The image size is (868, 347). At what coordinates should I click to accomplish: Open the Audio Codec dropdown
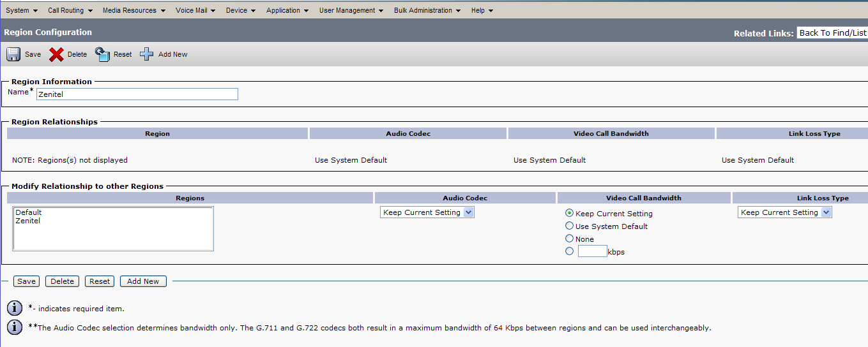(x=427, y=212)
